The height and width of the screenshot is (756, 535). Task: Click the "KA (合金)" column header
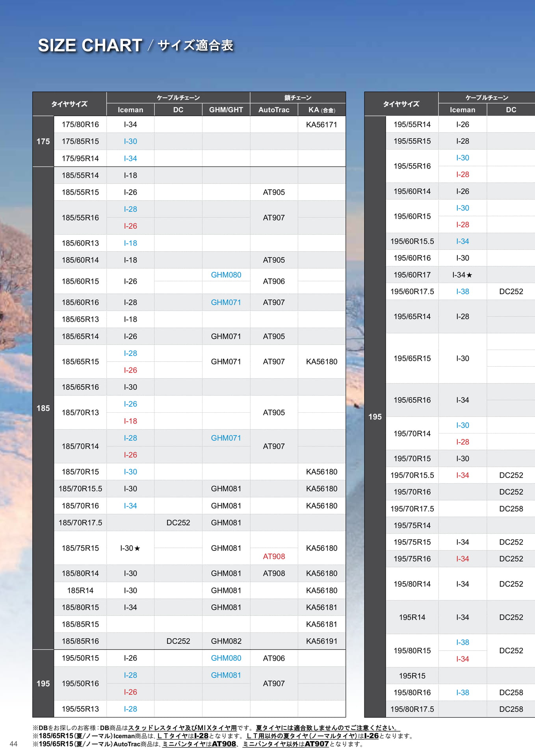click(322, 110)
